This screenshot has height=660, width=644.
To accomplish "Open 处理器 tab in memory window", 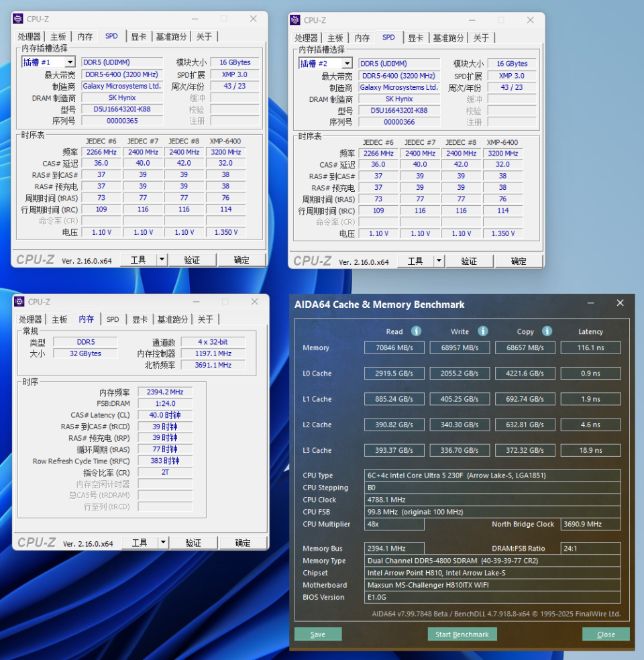I will tap(30, 319).
